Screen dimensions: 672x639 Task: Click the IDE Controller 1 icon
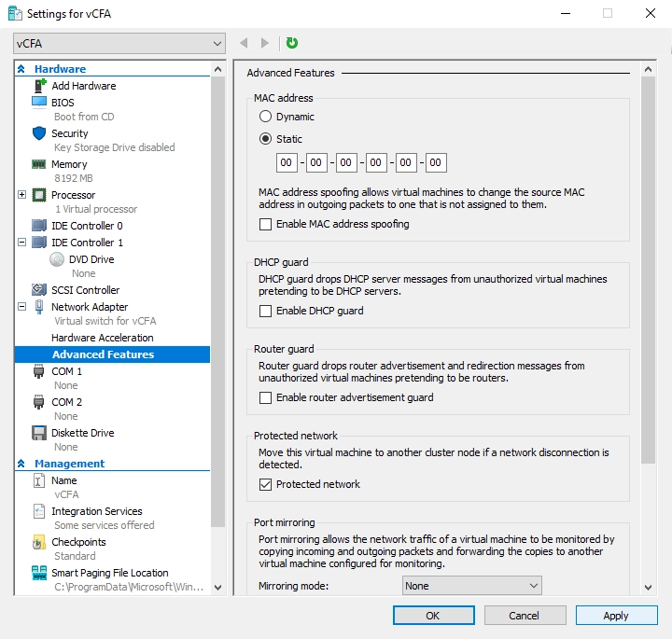pos(39,243)
